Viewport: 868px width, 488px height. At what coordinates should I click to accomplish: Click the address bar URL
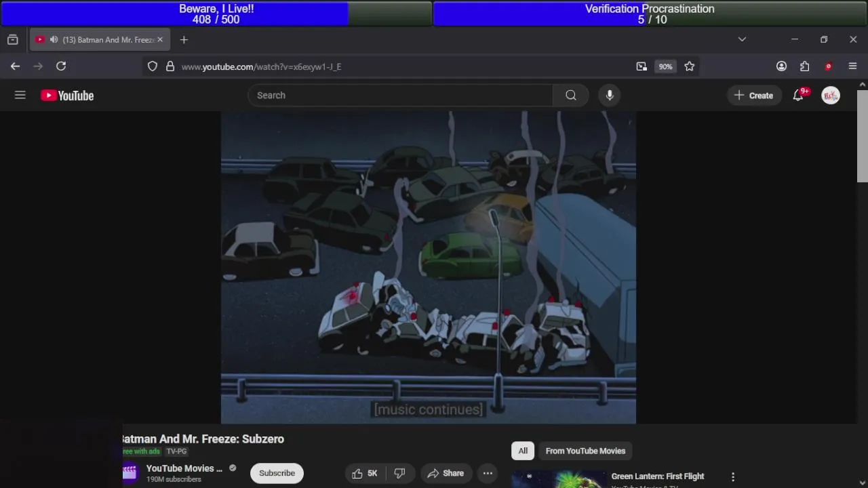pos(261,66)
